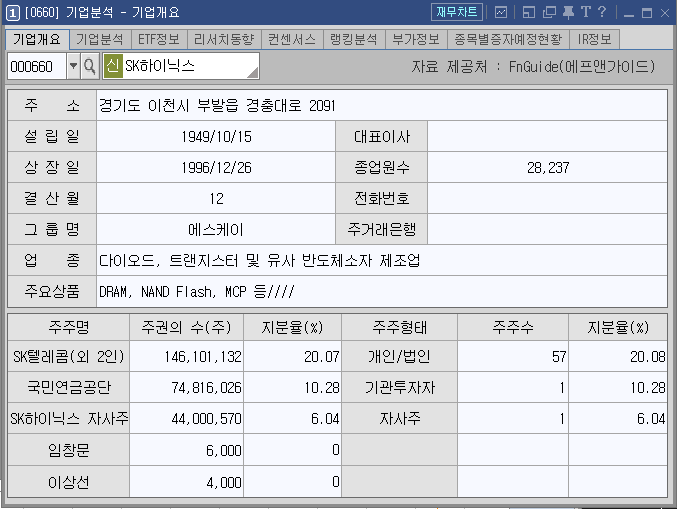Click shareholder type 기관투자자

[x=399, y=387]
